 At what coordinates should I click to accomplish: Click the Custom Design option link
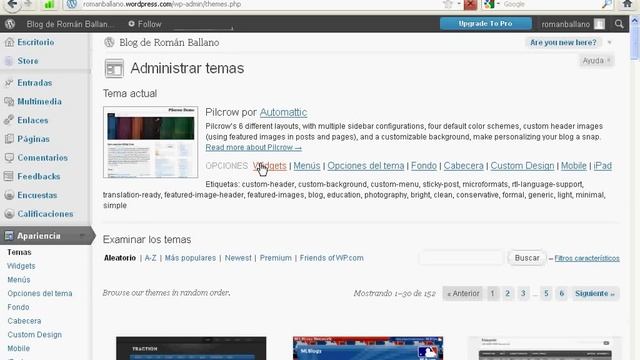[522, 166]
